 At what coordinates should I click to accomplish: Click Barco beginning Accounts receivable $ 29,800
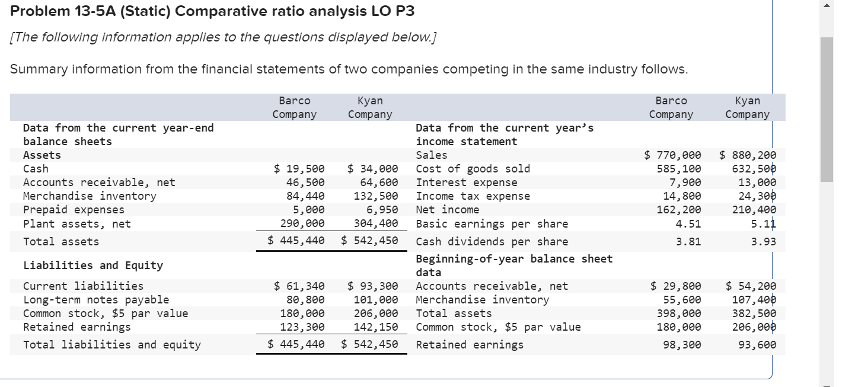tap(676, 286)
